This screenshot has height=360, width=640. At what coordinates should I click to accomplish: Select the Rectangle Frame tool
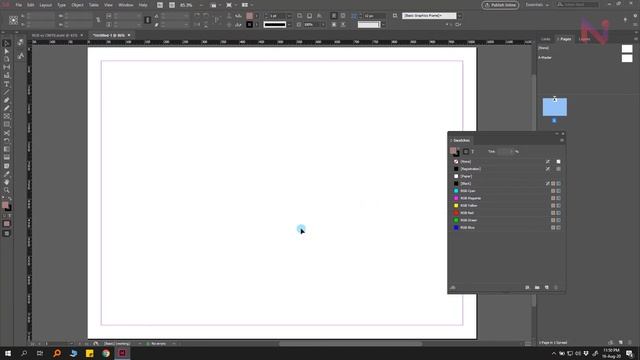pyautogui.click(x=7, y=117)
